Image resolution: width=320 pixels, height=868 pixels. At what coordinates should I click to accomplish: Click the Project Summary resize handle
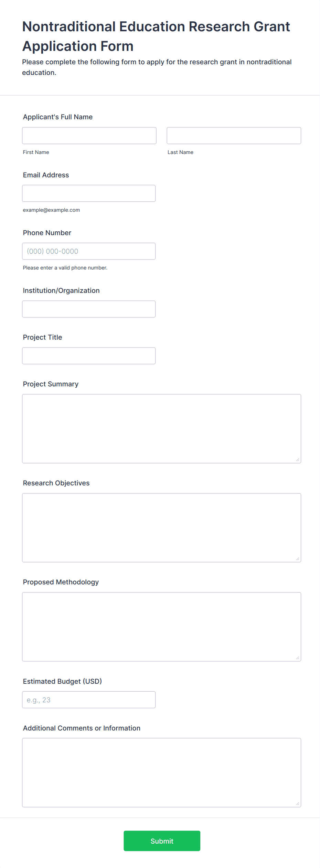[x=298, y=460]
